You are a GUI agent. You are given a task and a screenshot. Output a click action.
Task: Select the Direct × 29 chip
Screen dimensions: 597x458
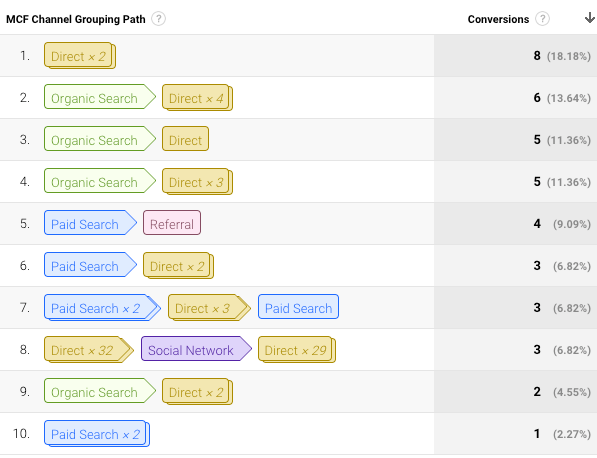297,349
